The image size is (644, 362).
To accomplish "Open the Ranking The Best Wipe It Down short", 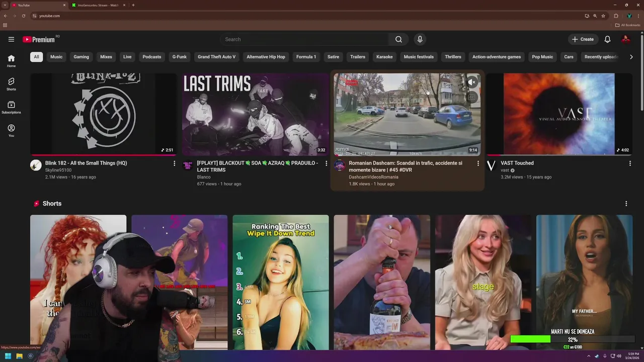I will point(281,282).
